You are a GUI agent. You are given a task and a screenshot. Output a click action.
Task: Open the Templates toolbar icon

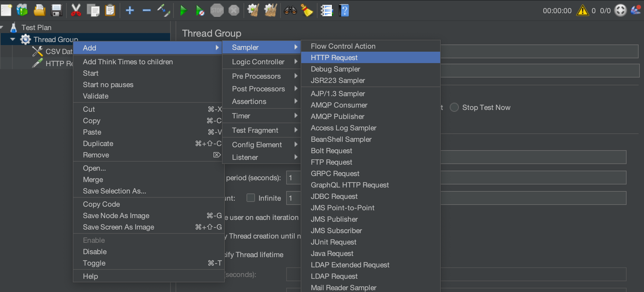tap(22, 11)
